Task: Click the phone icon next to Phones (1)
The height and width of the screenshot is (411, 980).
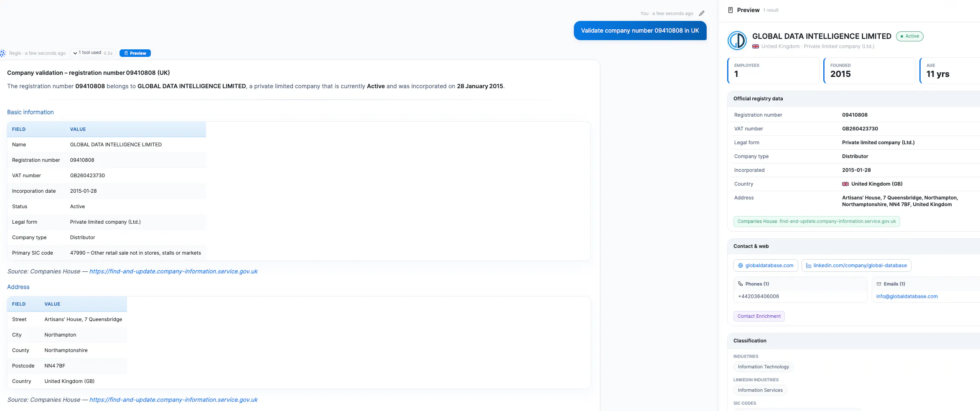Action: [741, 284]
